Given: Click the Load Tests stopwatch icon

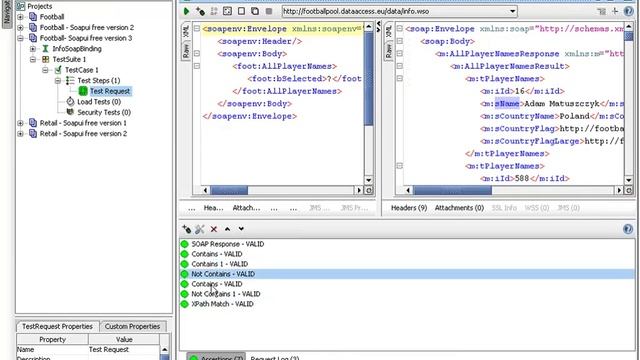Looking at the screenshot, I should (x=70, y=101).
